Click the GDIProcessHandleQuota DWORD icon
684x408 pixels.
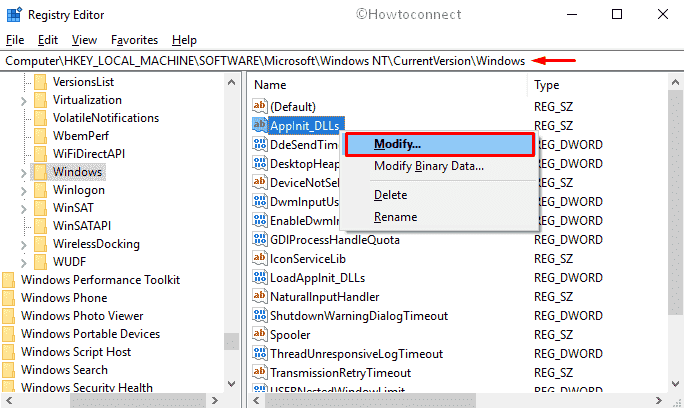pyautogui.click(x=260, y=239)
